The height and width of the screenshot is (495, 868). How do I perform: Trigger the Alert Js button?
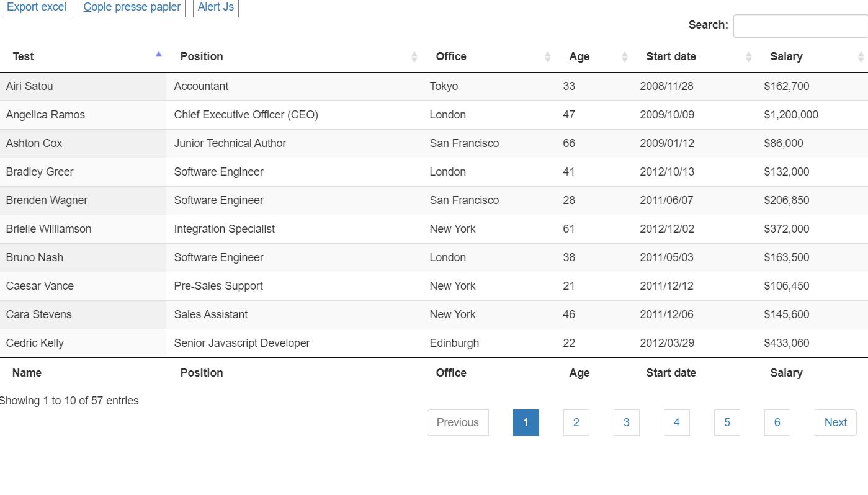[215, 7]
